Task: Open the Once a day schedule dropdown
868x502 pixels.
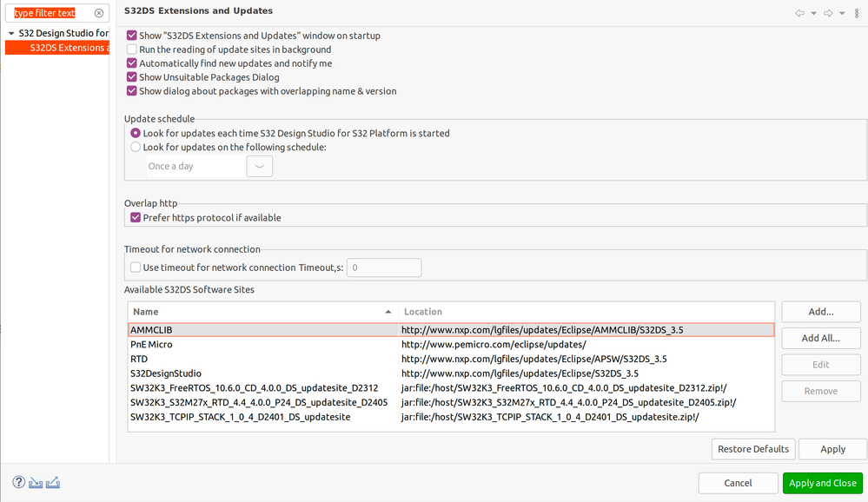Action: point(260,166)
